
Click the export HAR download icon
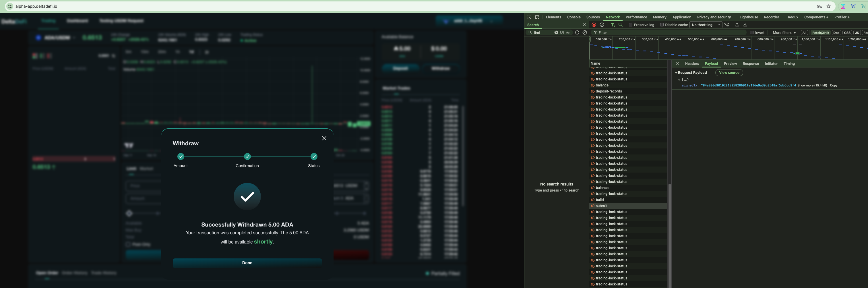(745, 25)
